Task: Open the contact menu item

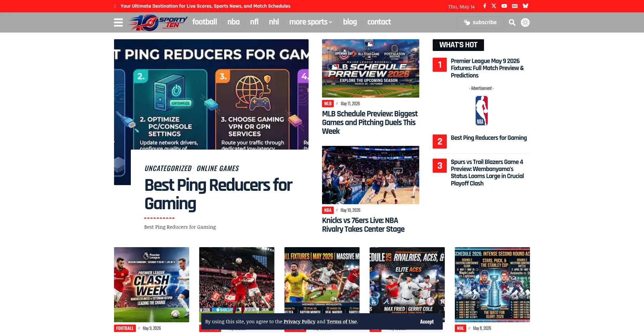Action: [379, 22]
